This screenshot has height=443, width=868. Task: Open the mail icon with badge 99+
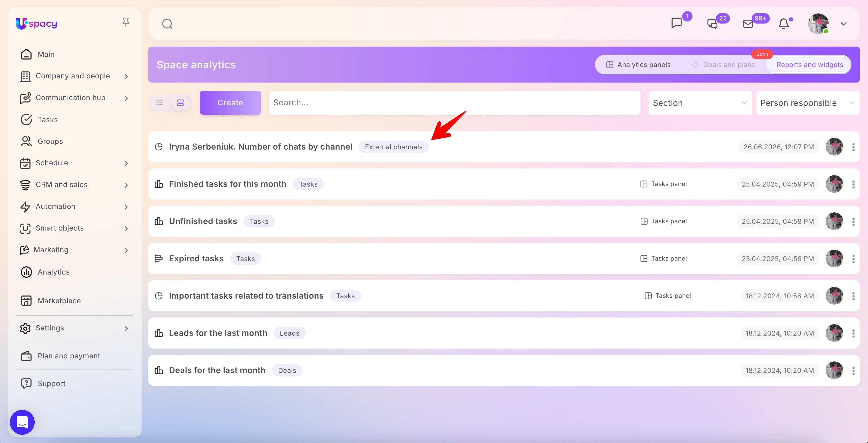point(748,24)
